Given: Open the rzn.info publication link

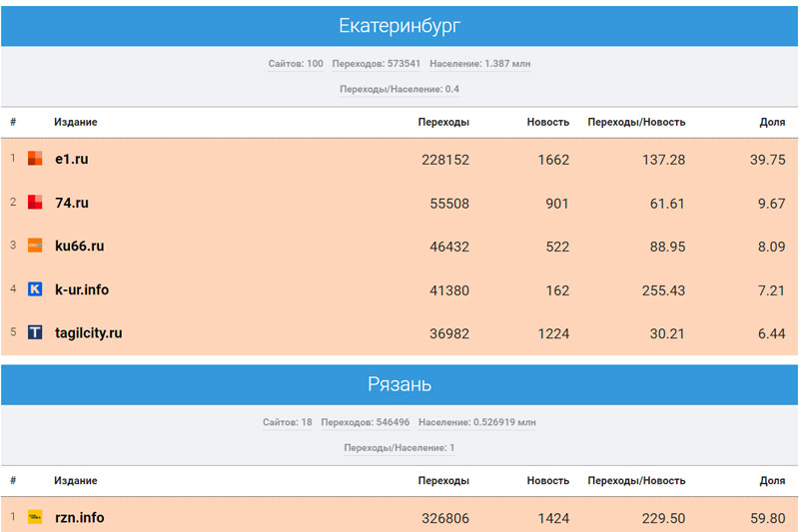Looking at the screenshot, I should [80, 517].
